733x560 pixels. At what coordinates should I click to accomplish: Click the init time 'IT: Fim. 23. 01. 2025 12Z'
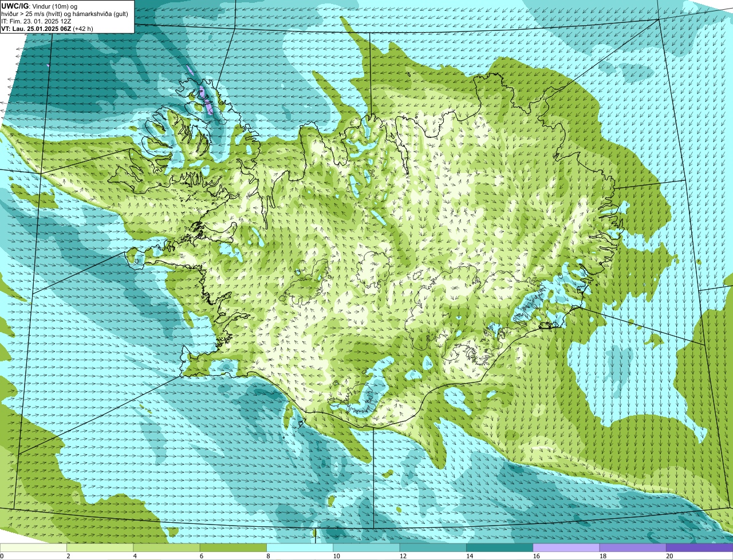pos(36,21)
